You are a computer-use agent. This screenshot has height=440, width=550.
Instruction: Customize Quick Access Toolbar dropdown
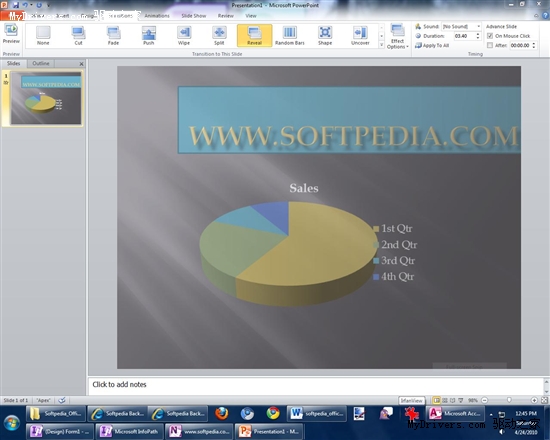click(48, 5)
